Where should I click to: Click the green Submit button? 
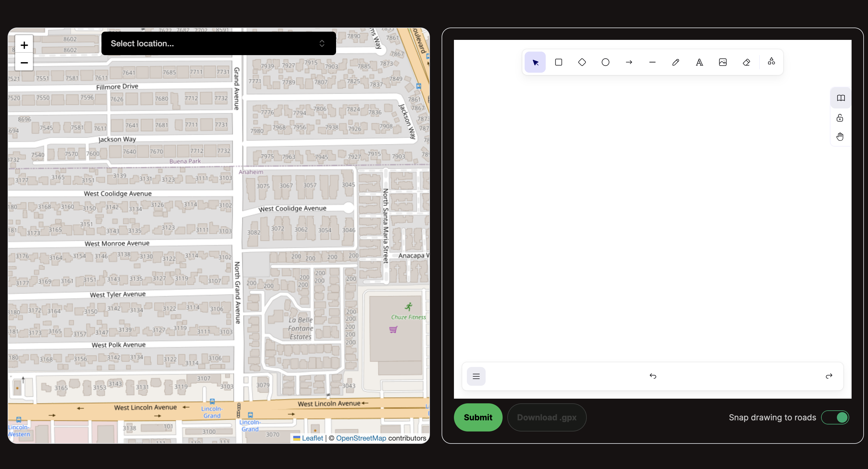point(477,417)
